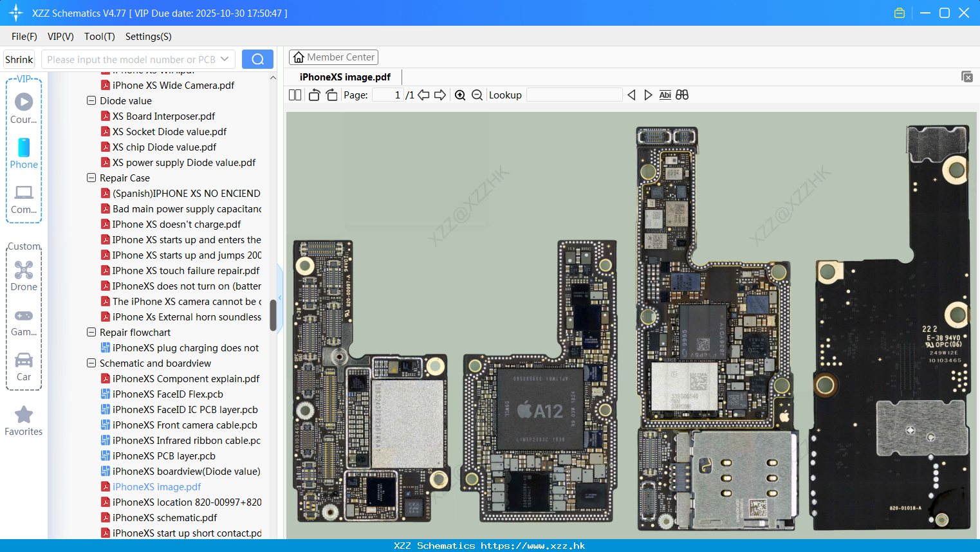Open the Tool(T) menu
The width and height of the screenshot is (980, 552).
[100, 37]
